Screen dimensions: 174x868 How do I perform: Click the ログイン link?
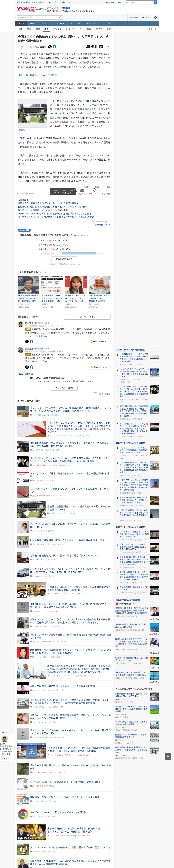click(51, 11)
